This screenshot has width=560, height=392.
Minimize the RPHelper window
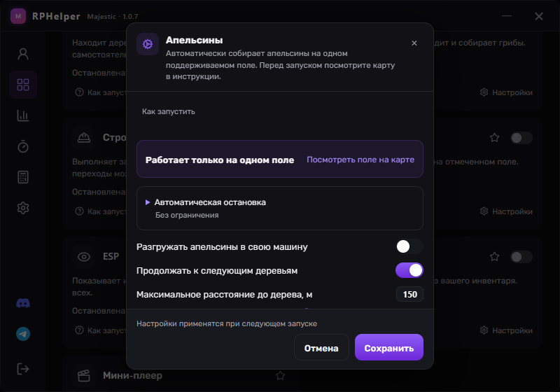tap(507, 16)
